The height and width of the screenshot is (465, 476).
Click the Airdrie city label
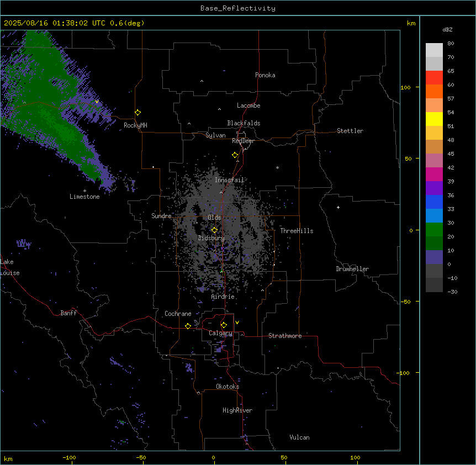click(223, 297)
